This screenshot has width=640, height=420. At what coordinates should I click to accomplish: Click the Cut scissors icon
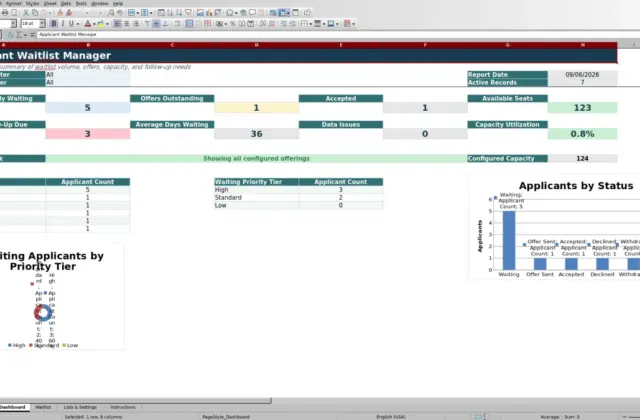(x=26, y=13)
